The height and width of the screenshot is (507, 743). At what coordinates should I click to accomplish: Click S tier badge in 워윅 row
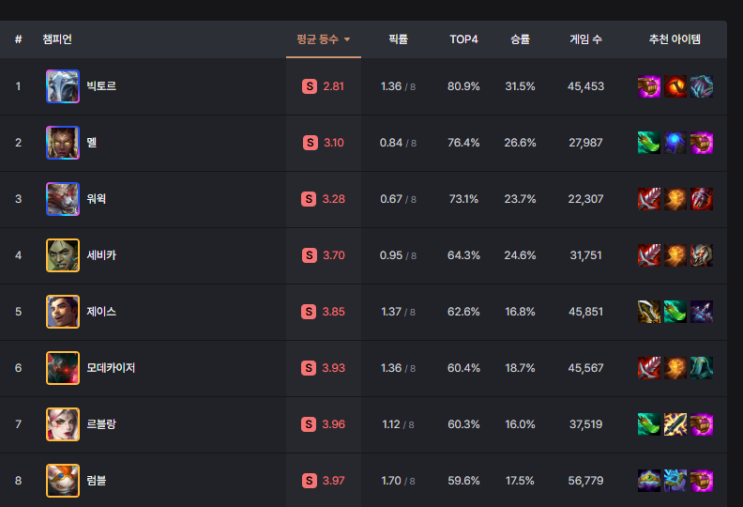coord(309,199)
